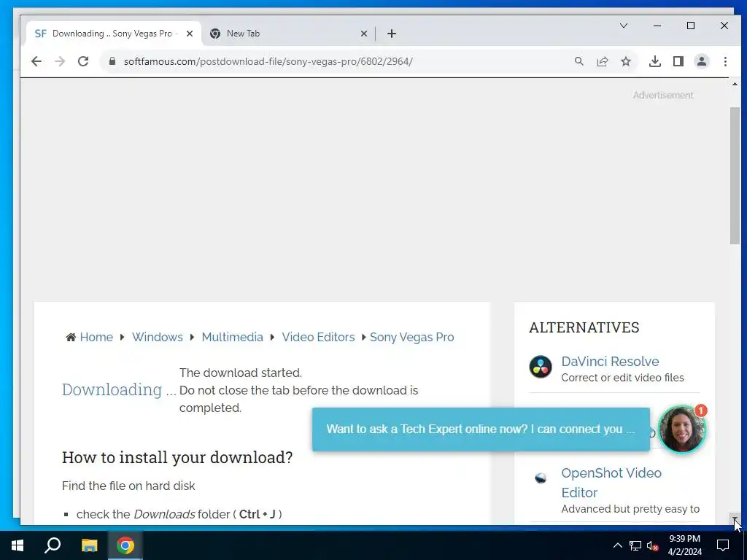Open taskbar search
This screenshot has width=747, height=560.
coord(53,545)
